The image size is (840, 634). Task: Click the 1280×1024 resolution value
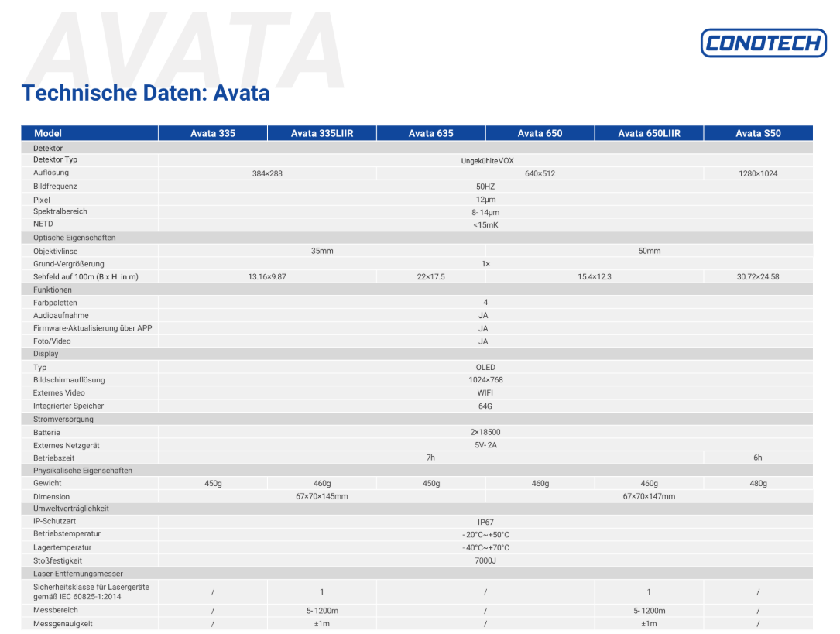point(758,173)
